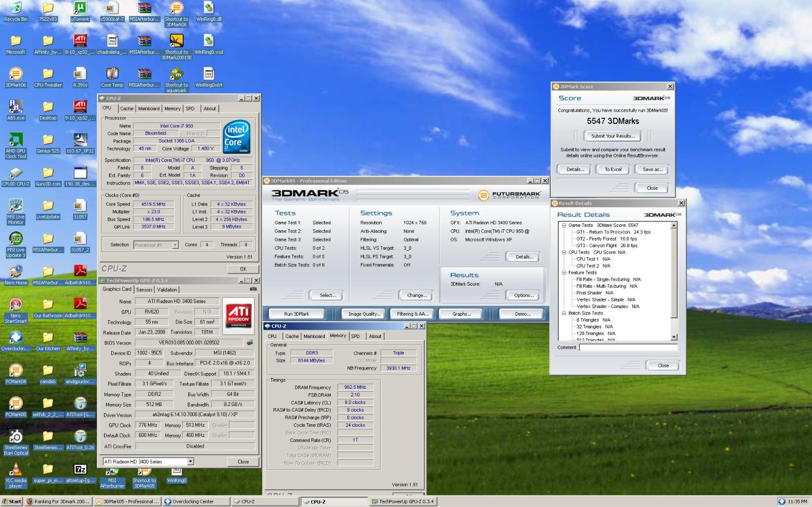Open the Guru3D.com folder icon

pyautogui.click(x=48, y=176)
